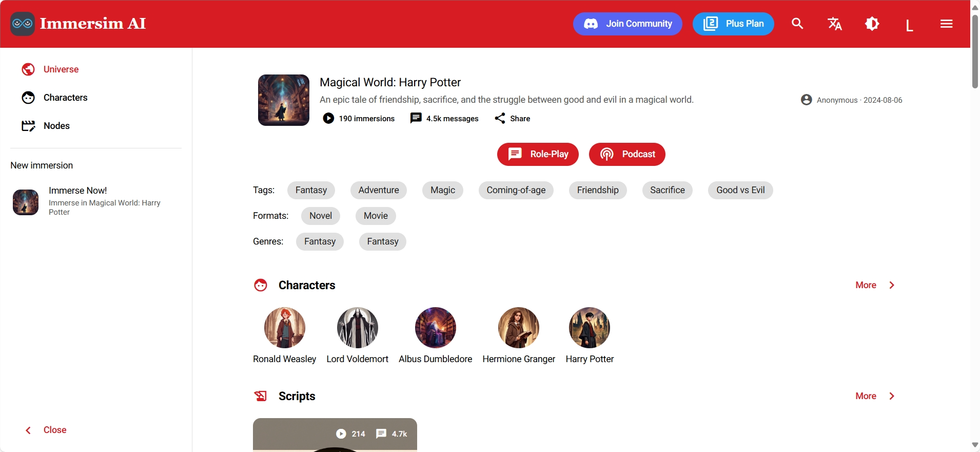The width and height of the screenshot is (980, 452).
Task: Click the Join Community button
Action: click(628, 24)
